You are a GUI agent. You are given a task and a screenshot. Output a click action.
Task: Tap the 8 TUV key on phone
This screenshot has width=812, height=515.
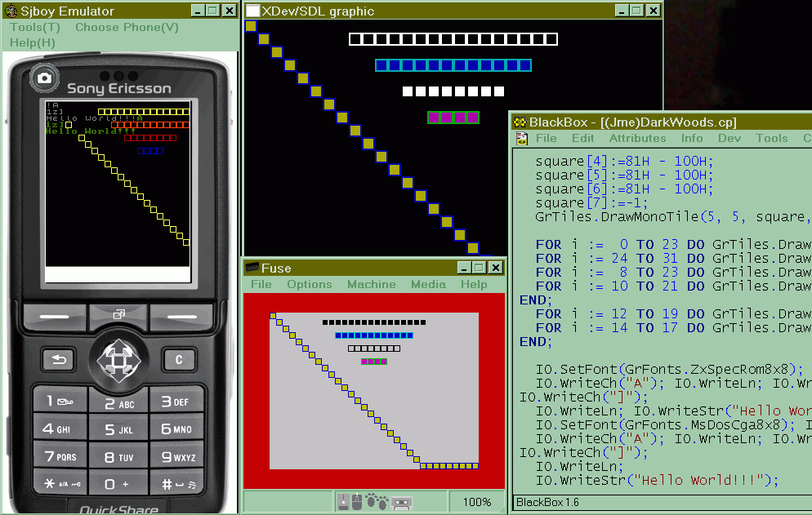pos(118,457)
